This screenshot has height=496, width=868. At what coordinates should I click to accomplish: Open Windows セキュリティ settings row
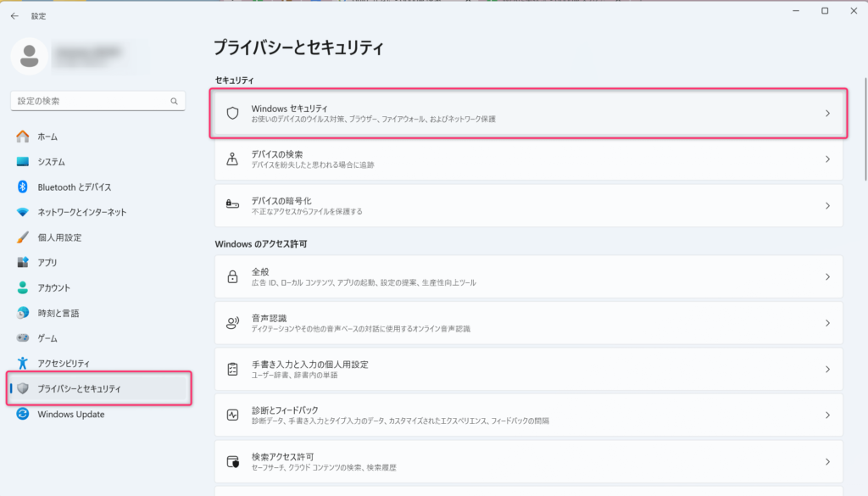(x=529, y=113)
